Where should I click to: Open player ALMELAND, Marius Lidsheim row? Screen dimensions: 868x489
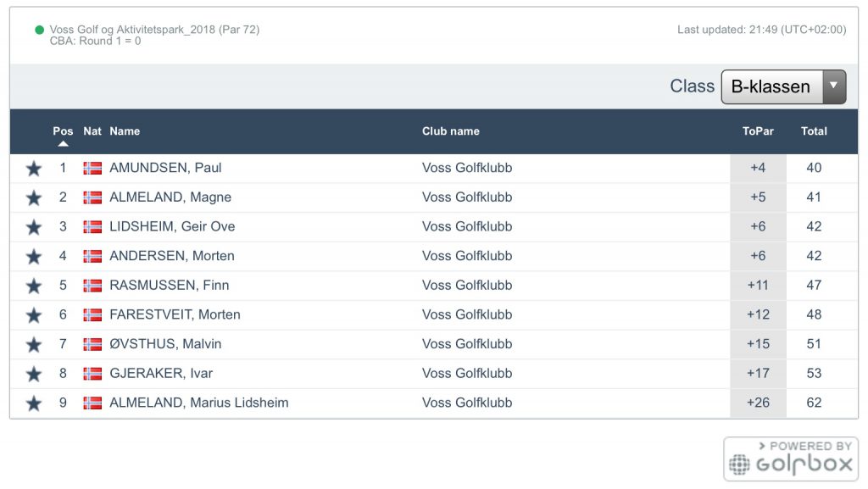pyautogui.click(x=199, y=403)
